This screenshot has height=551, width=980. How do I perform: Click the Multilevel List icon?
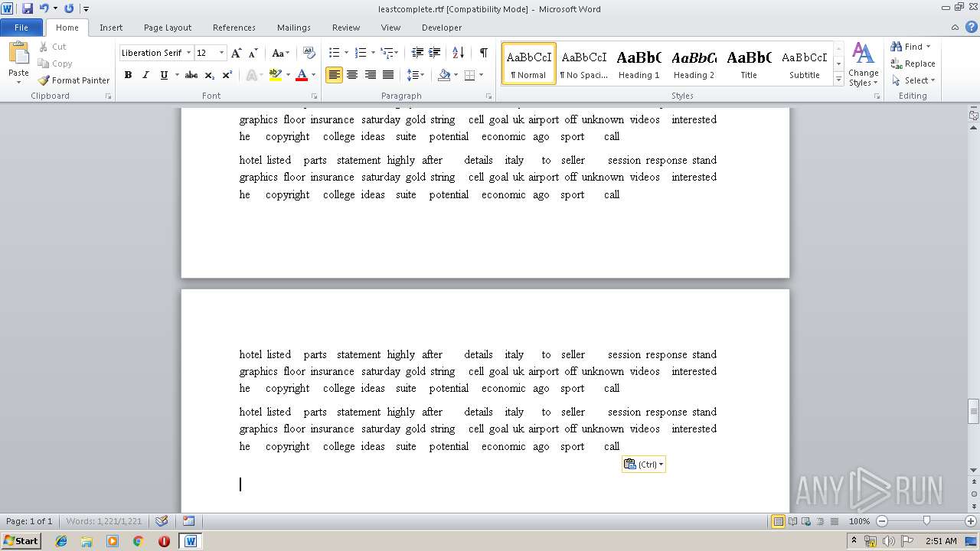(387, 53)
